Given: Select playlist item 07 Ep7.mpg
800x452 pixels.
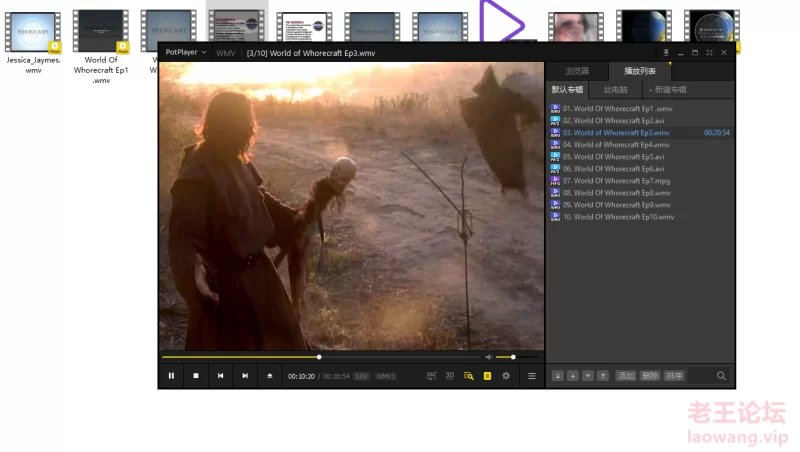Looking at the screenshot, I should [640, 181].
